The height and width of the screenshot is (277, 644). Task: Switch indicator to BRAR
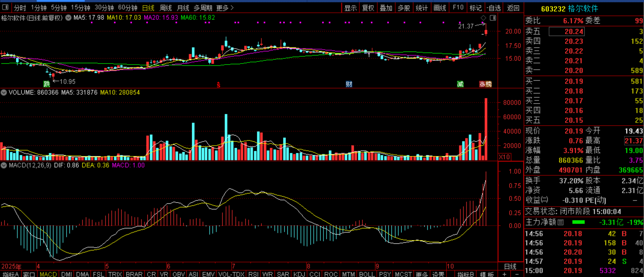coord(134,274)
